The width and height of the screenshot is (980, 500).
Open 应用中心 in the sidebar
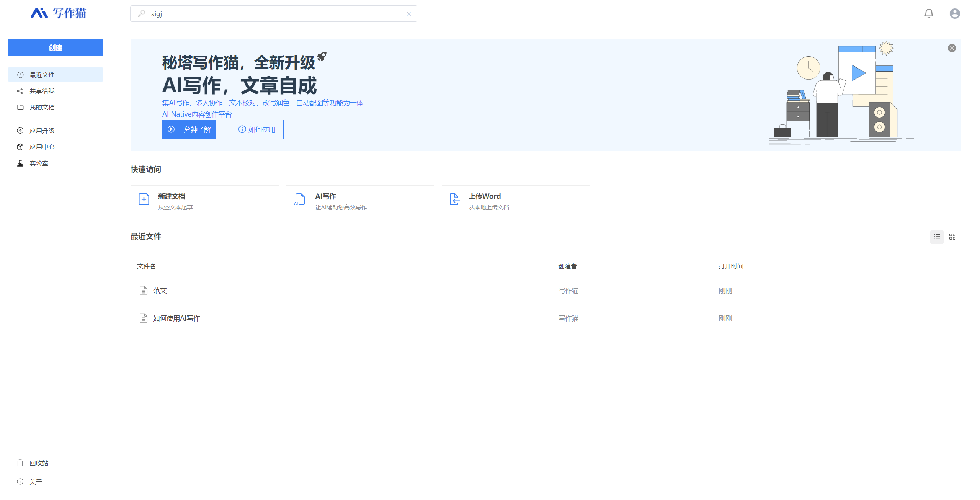pyautogui.click(x=41, y=147)
